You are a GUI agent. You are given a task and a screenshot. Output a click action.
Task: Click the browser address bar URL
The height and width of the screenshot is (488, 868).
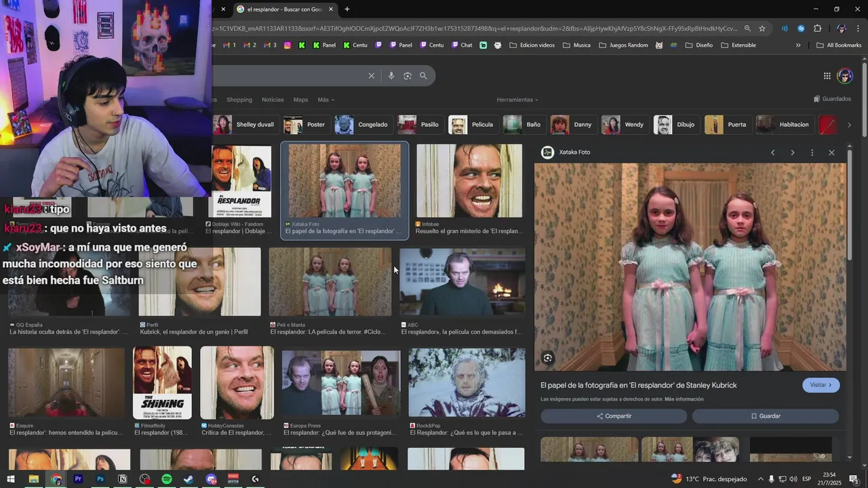point(475,28)
